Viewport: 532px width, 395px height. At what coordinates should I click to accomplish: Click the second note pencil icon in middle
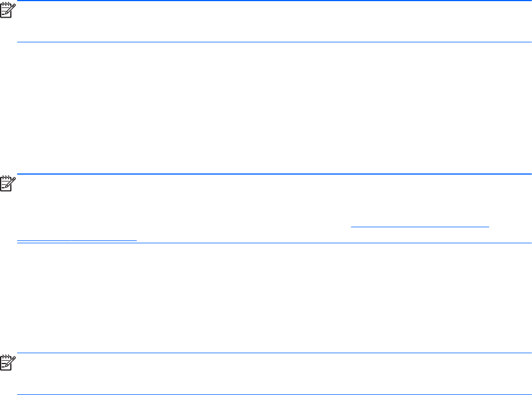8,183
